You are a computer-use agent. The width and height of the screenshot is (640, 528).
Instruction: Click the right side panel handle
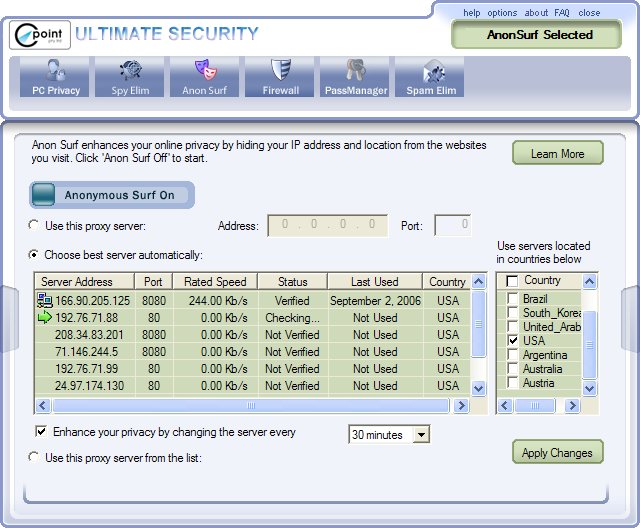[631, 319]
